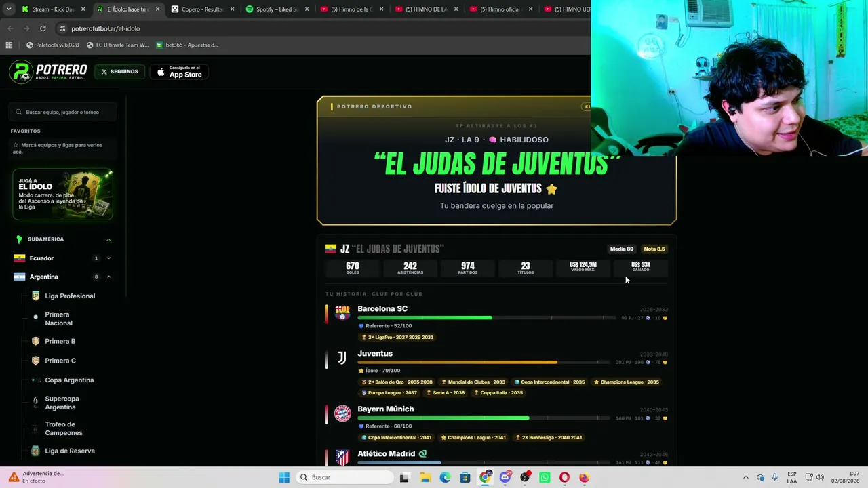The width and height of the screenshot is (868, 488).
Task: Click the Barcelona SC club crest
Action: click(x=342, y=314)
